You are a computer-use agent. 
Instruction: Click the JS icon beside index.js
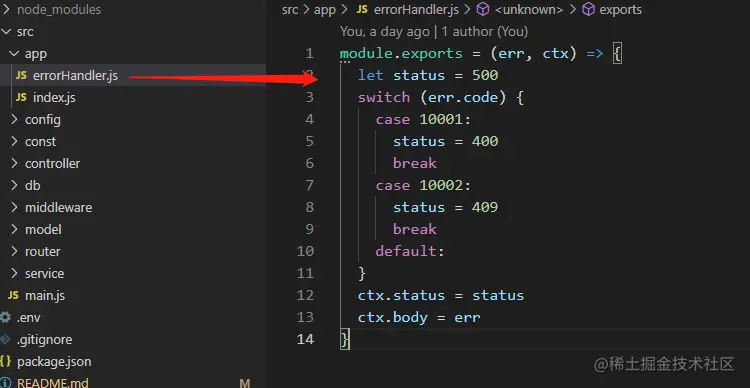[x=21, y=98]
